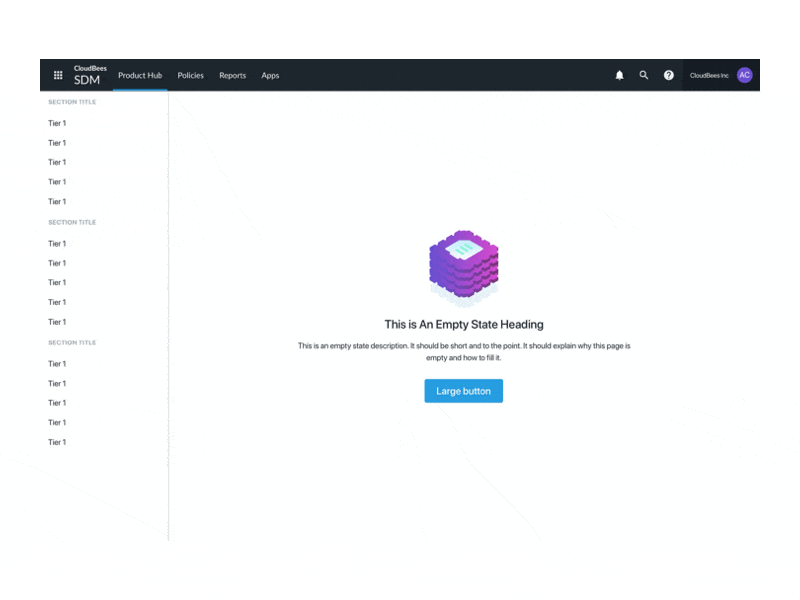Click the last Tier 1 entry in sidebar
This screenshot has width=800, height=600.
point(57,441)
